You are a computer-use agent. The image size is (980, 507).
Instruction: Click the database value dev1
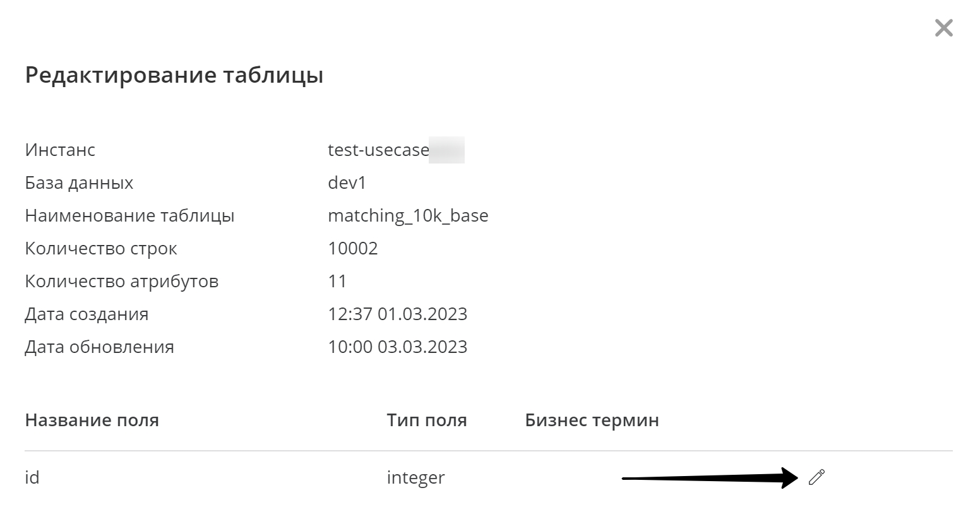click(347, 183)
